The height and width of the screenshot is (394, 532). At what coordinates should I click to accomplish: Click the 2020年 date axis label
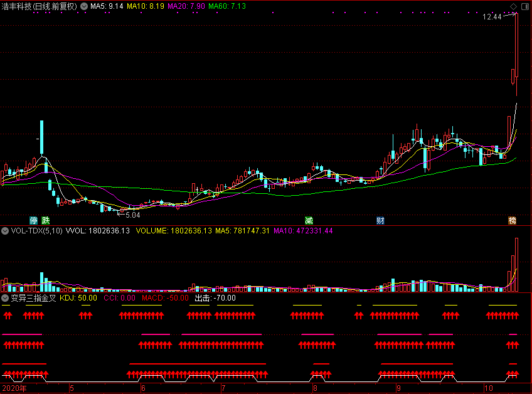pos(14,388)
